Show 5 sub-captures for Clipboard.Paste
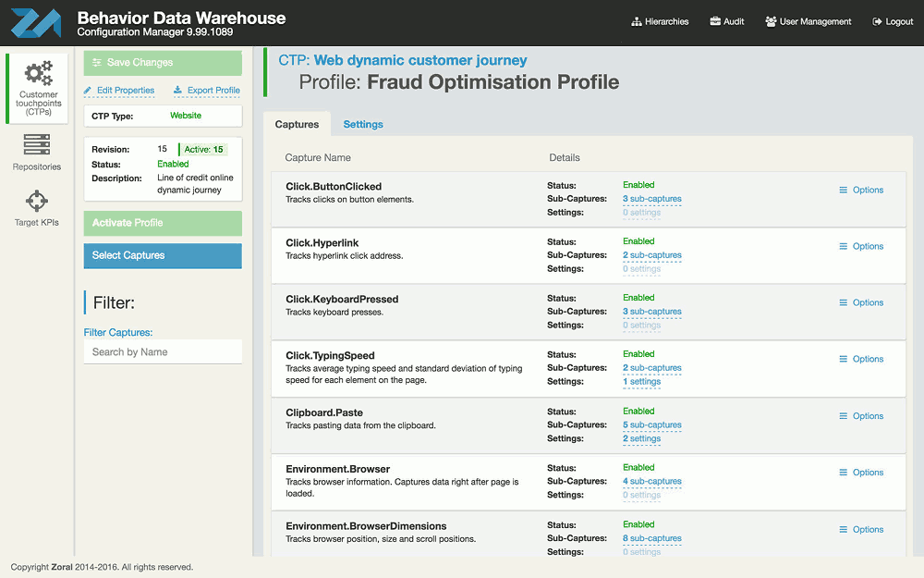Image resolution: width=924 pixels, height=578 pixels. [x=652, y=425]
